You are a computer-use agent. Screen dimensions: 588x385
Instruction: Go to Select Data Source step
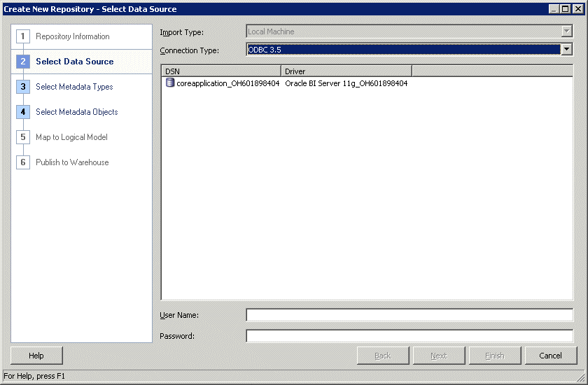75,62
